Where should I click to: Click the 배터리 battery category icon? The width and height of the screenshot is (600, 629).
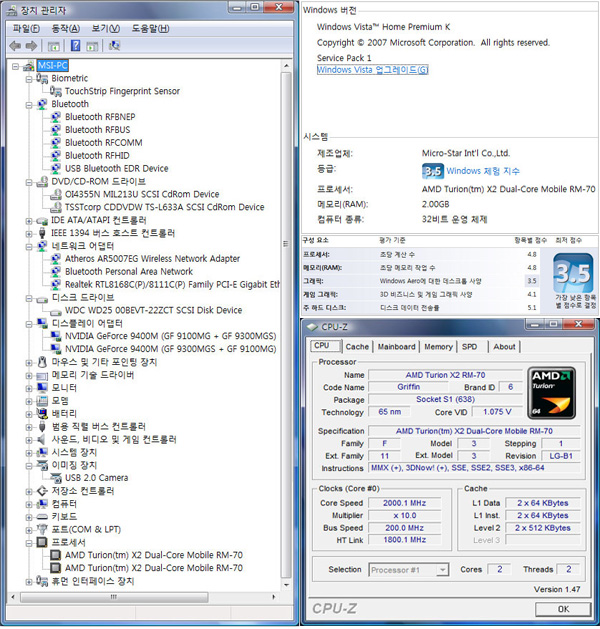[x=42, y=413]
